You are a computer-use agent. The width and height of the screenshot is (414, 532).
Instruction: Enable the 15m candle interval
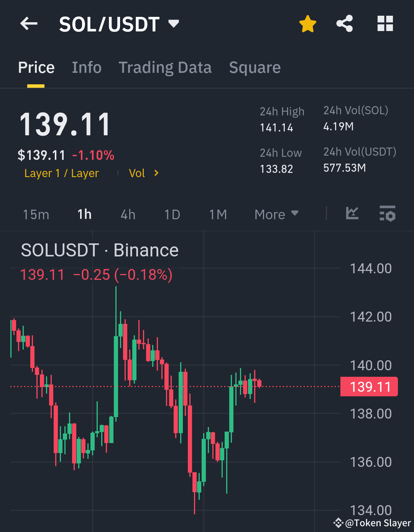point(36,214)
